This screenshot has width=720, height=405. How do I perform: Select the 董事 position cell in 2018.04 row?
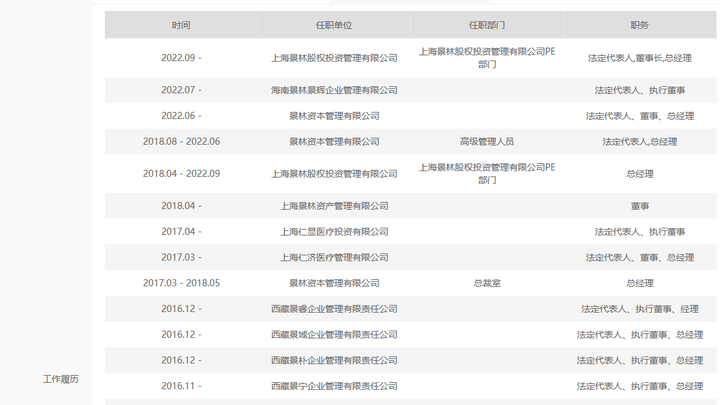click(640, 206)
